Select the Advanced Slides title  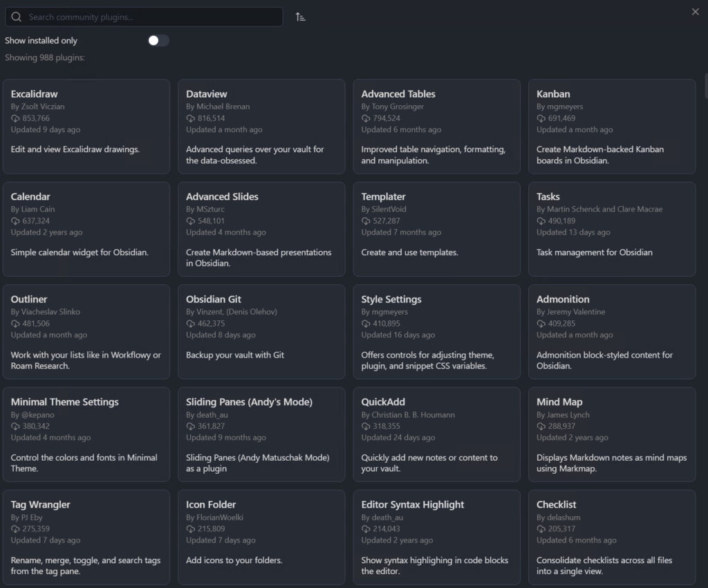[x=222, y=197]
